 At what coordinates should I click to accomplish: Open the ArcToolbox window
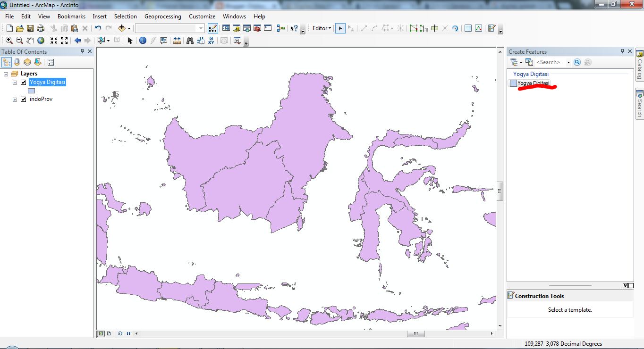coord(257,28)
